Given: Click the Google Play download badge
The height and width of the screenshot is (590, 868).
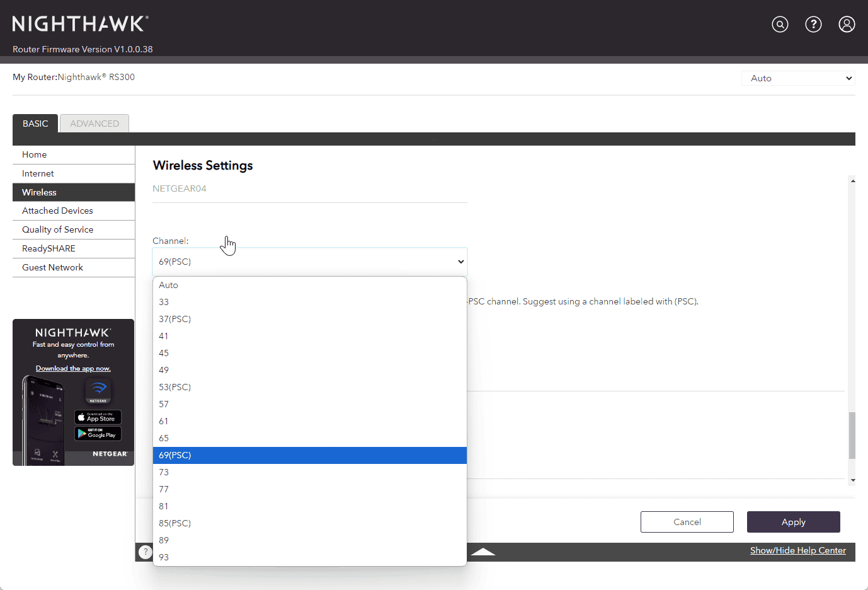Looking at the screenshot, I should pos(98,434).
